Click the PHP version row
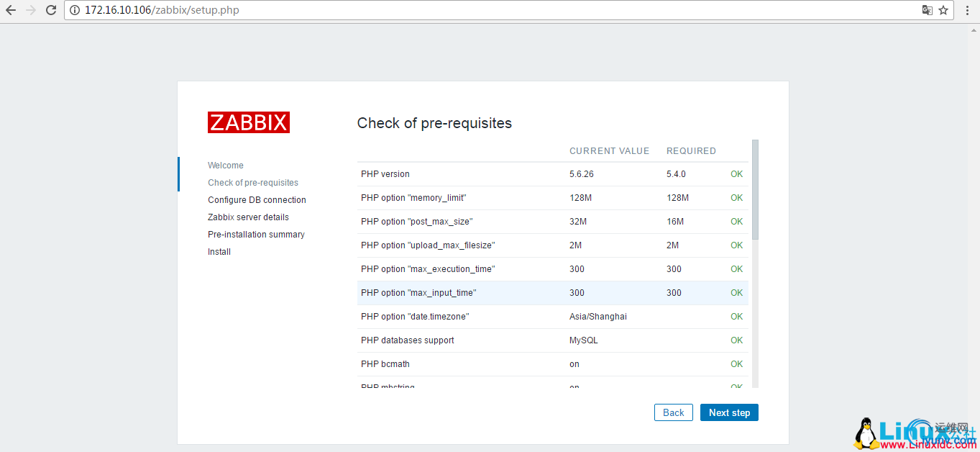 click(551, 174)
